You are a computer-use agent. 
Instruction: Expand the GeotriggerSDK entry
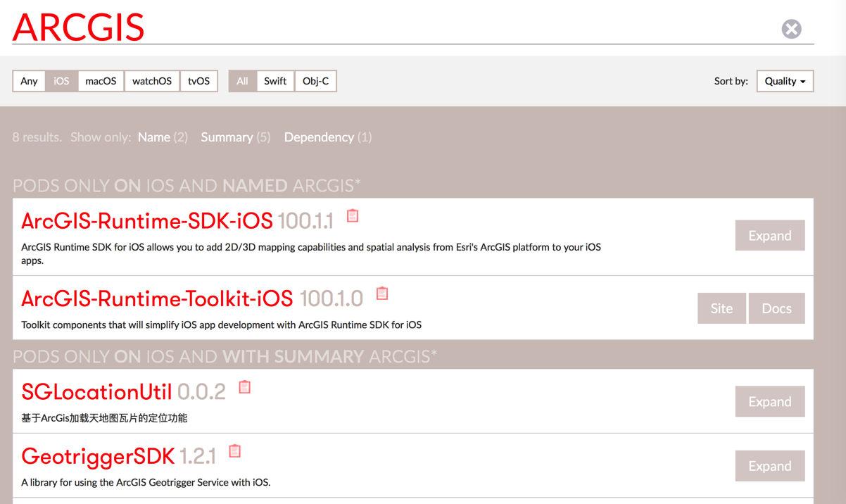(769, 466)
